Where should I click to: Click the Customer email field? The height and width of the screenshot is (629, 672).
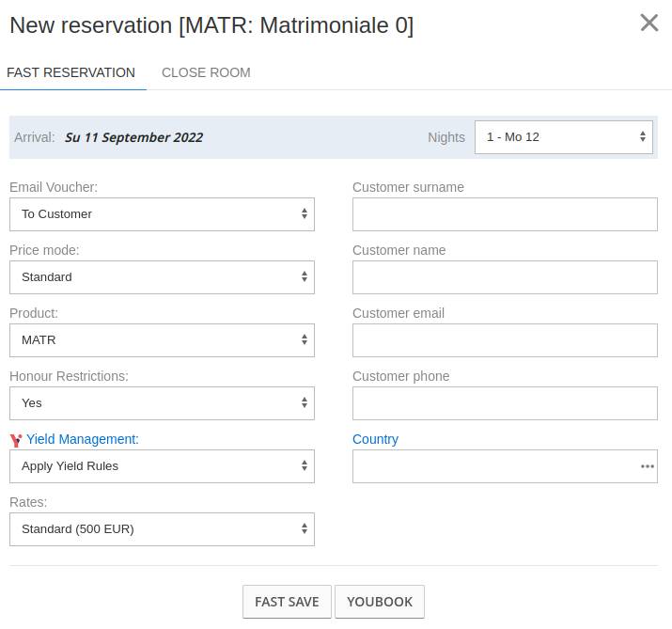(x=505, y=340)
